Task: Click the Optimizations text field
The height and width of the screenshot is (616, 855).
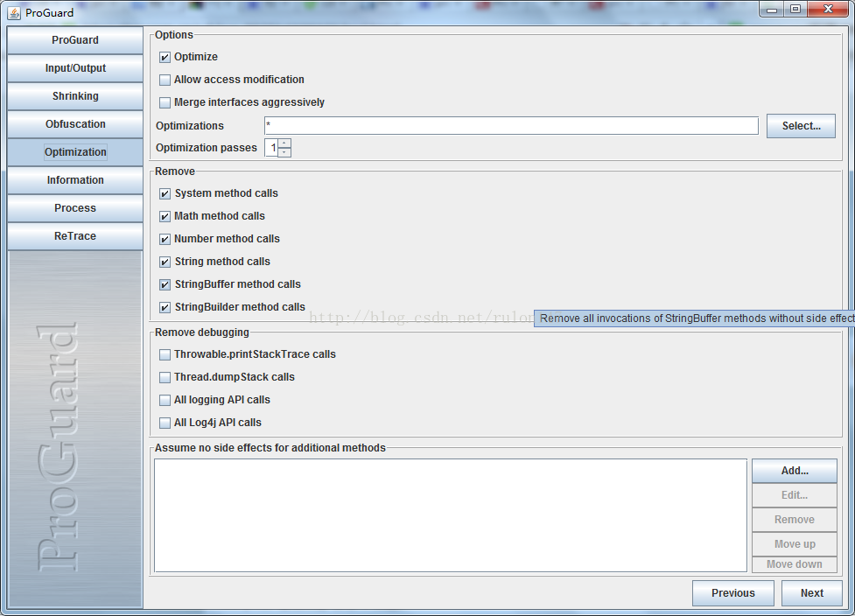Action: click(x=511, y=125)
